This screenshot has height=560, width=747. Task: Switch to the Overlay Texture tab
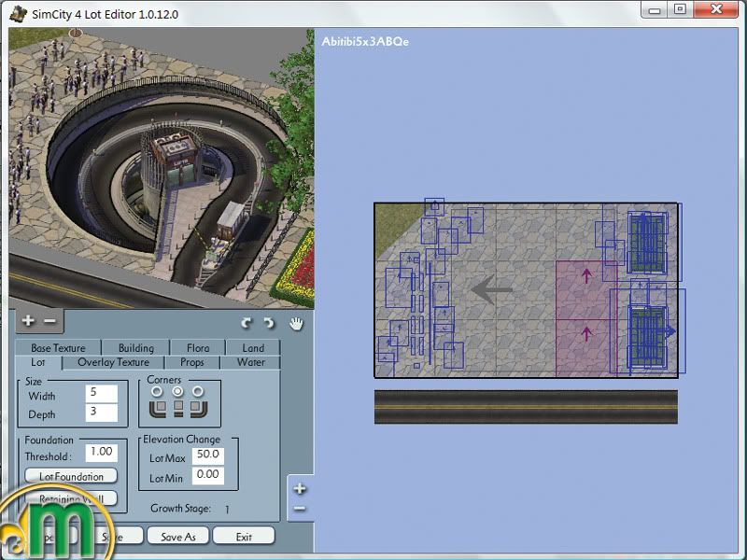pos(113,362)
